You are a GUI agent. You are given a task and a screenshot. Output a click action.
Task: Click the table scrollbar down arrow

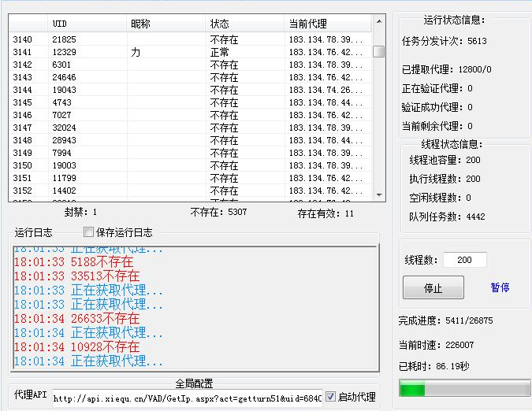(378, 194)
